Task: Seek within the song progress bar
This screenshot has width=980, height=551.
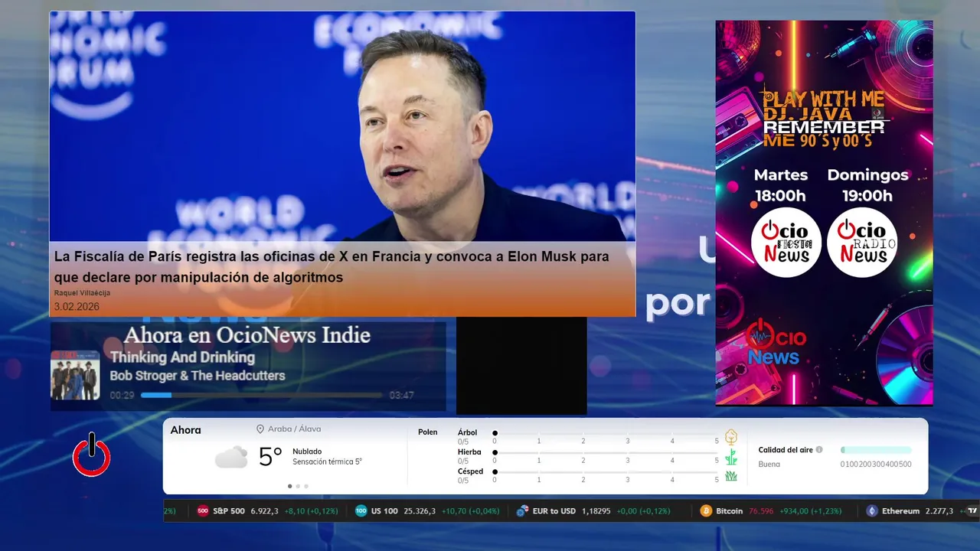Action: (x=261, y=396)
